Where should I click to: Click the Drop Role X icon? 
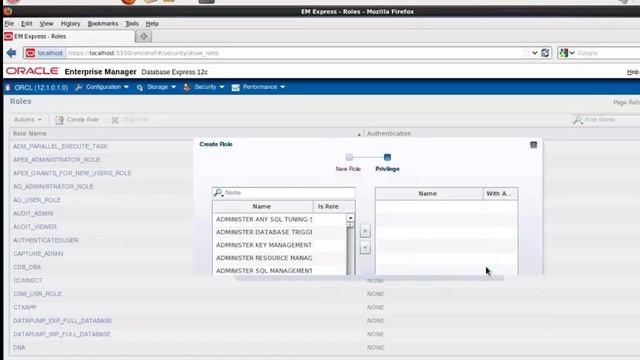click(x=115, y=120)
